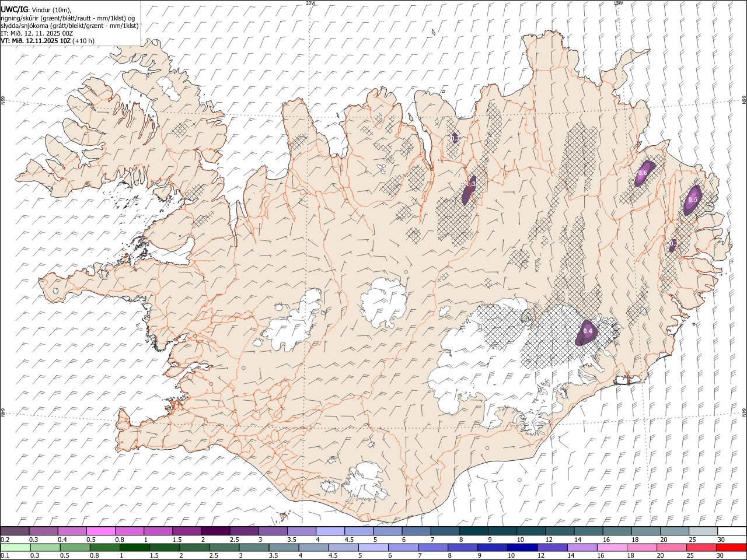The height and width of the screenshot is (560, 747).
Task: Click the '0.1' label in the lower legend scale
Action: point(5,556)
